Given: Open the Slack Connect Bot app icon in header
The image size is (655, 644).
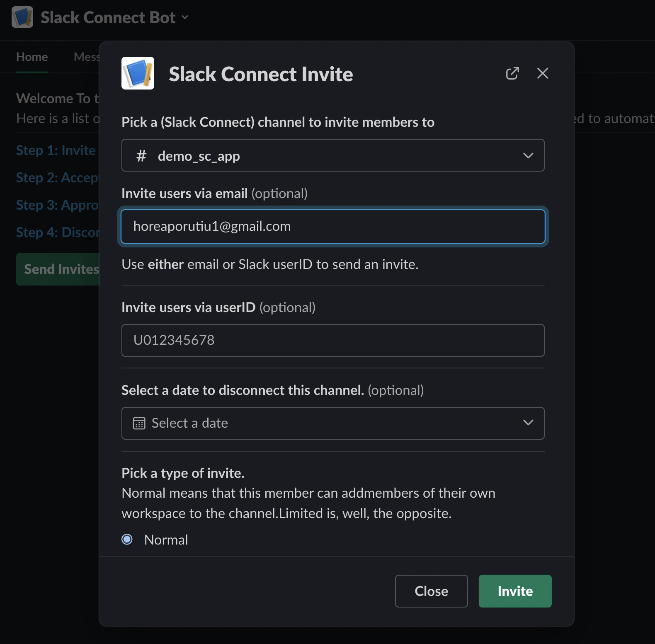Looking at the screenshot, I should click(22, 17).
